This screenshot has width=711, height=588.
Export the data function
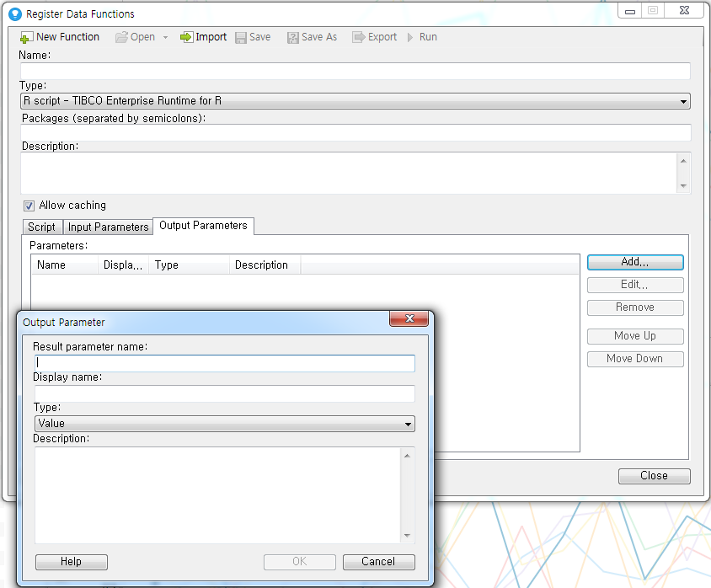tap(374, 37)
